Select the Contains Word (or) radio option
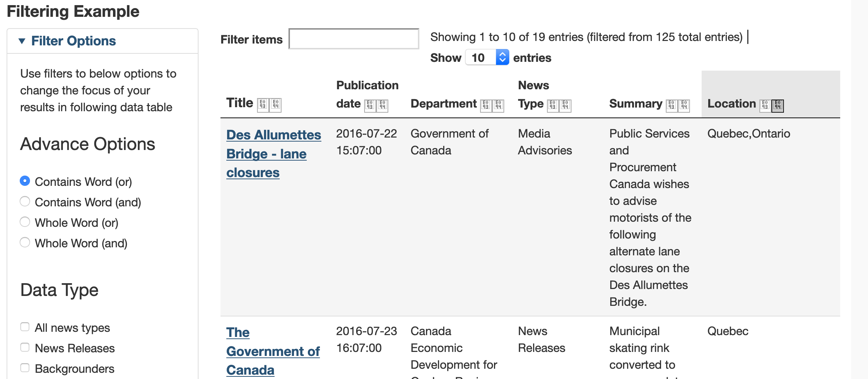 25,181
